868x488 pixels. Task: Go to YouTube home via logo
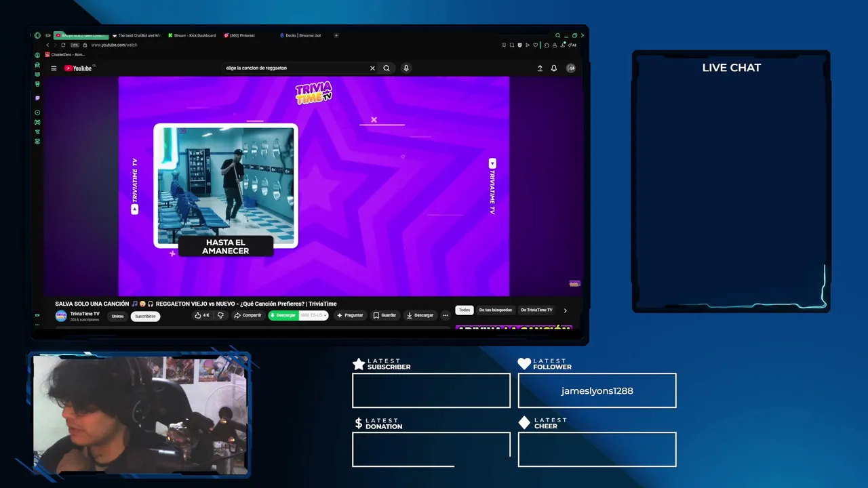[x=78, y=68]
